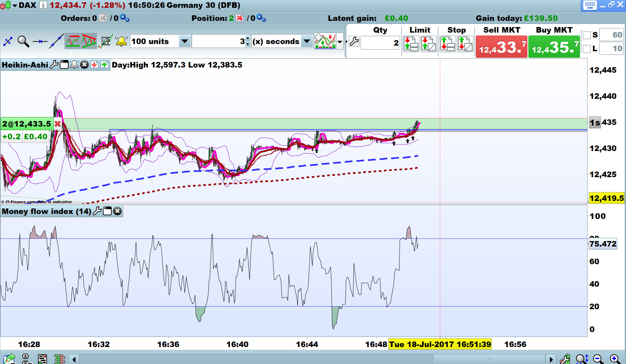The image size is (626, 364).
Task: Place a sell limit order with the first Limit icon
Action: click(411, 44)
